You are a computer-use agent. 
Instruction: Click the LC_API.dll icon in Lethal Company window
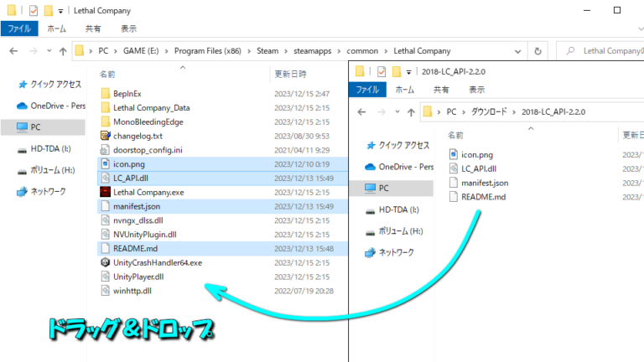(106, 178)
